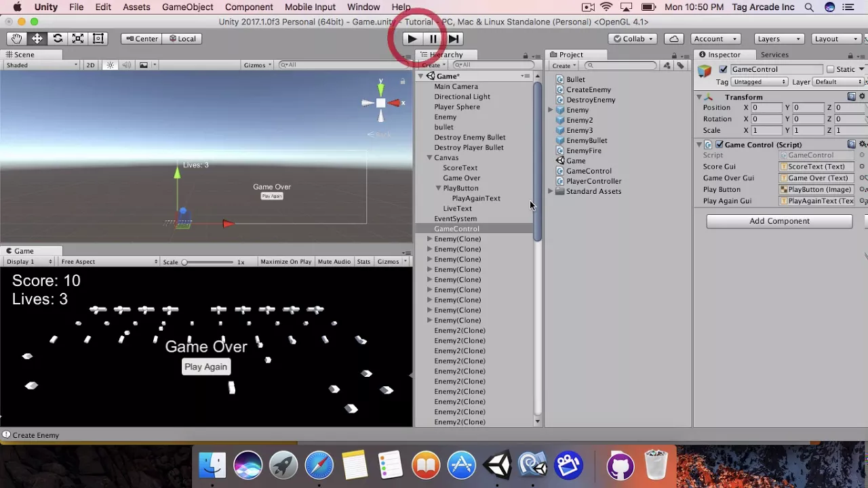Open Unity app in the dock
868x488 pixels.
tap(498, 466)
